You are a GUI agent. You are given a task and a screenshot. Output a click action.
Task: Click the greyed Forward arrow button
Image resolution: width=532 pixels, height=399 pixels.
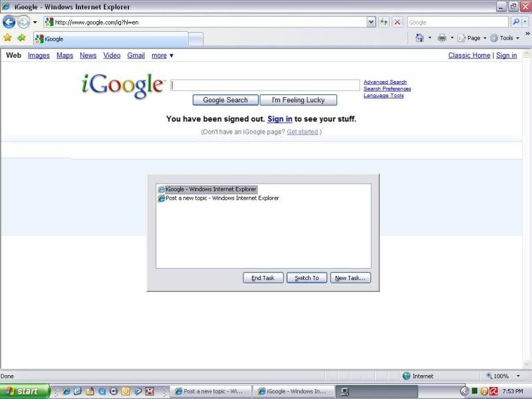(23, 23)
